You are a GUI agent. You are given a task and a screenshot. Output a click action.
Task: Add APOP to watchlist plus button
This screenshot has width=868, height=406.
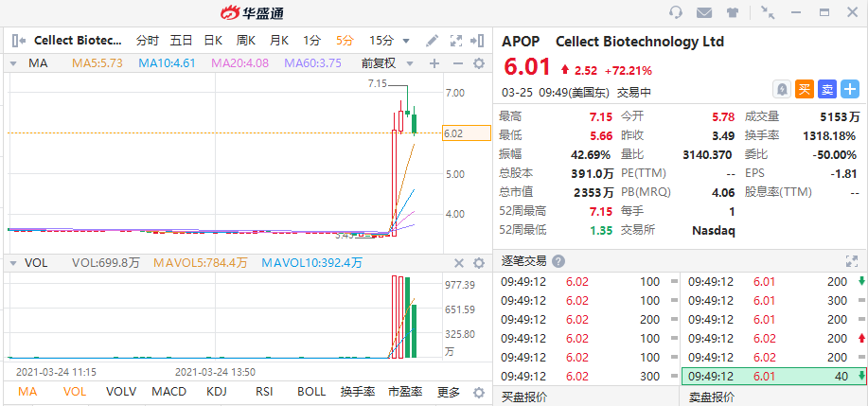850,89
